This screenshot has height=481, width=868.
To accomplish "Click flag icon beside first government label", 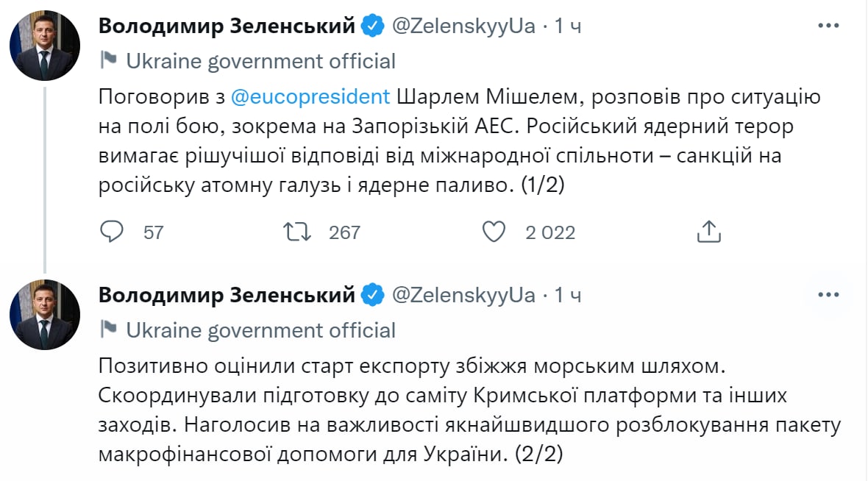I will (x=109, y=60).
